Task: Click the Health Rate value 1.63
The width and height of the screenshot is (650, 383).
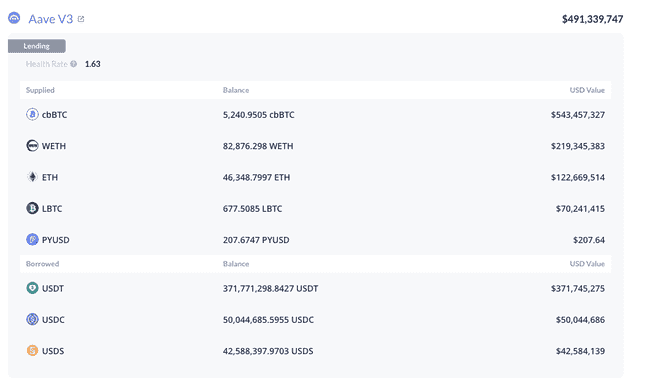Action: coord(92,64)
